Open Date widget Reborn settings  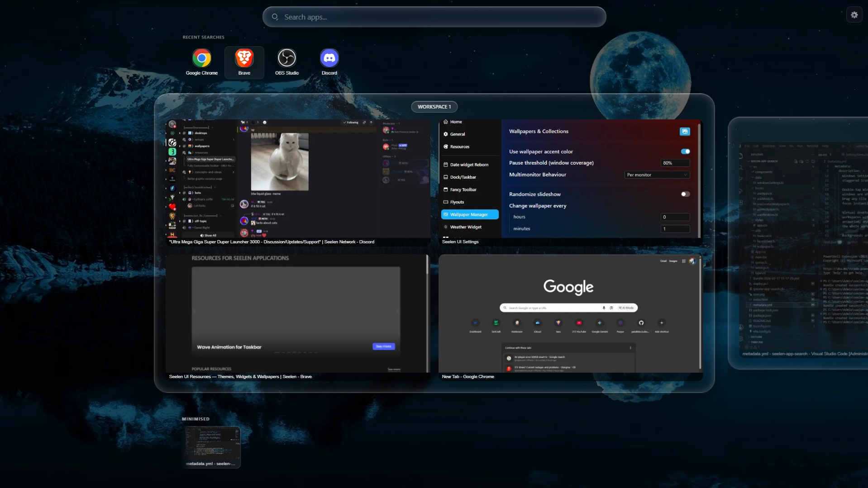[470, 165]
